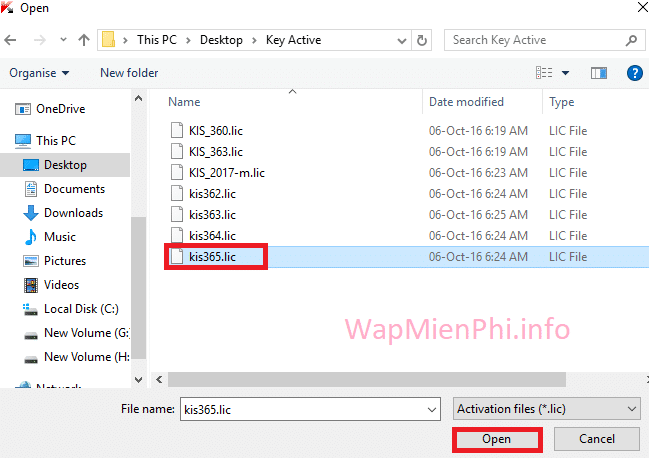Open Downloads in navigation pane
The width and height of the screenshot is (649, 458).
tap(73, 213)
